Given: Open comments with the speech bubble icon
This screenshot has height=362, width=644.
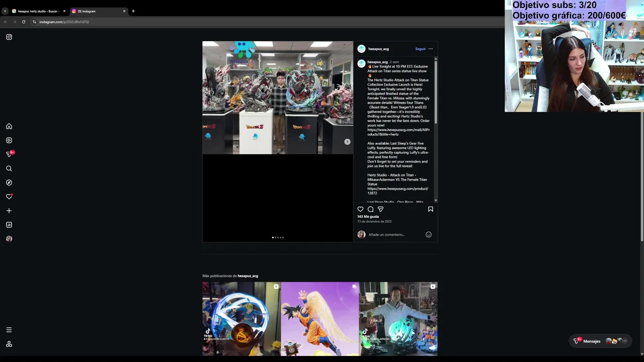Looking at the screenshot, I should [x=370, y=209].
